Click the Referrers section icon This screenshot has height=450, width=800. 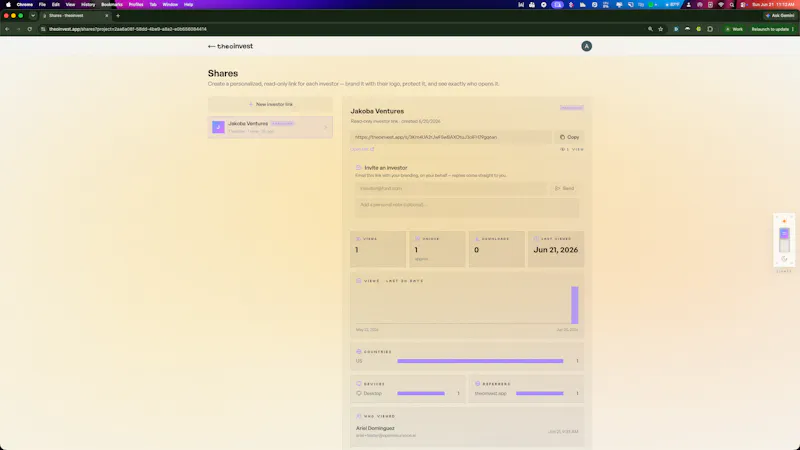click(478, 384)
